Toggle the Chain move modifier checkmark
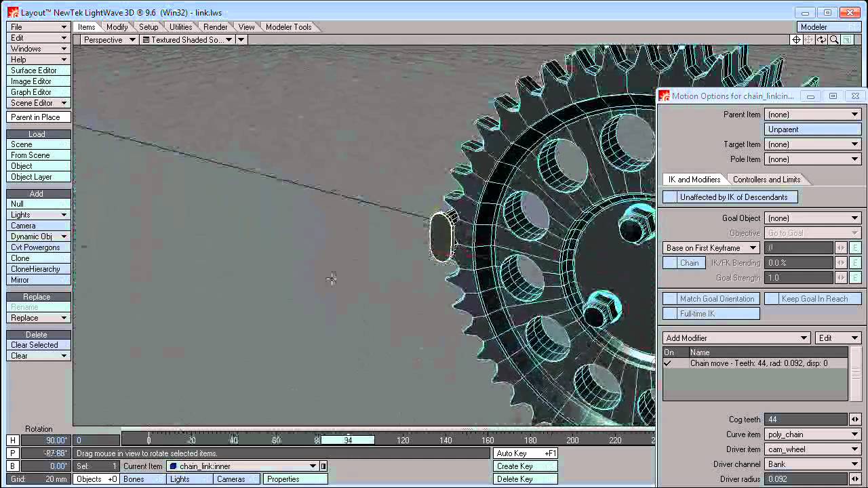 (668, 363)
